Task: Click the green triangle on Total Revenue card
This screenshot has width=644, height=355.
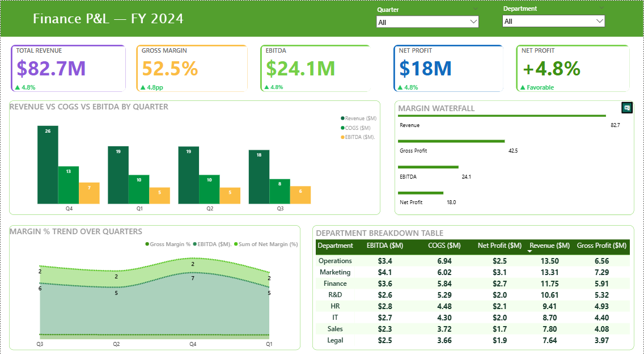Action: click(18, 87)
